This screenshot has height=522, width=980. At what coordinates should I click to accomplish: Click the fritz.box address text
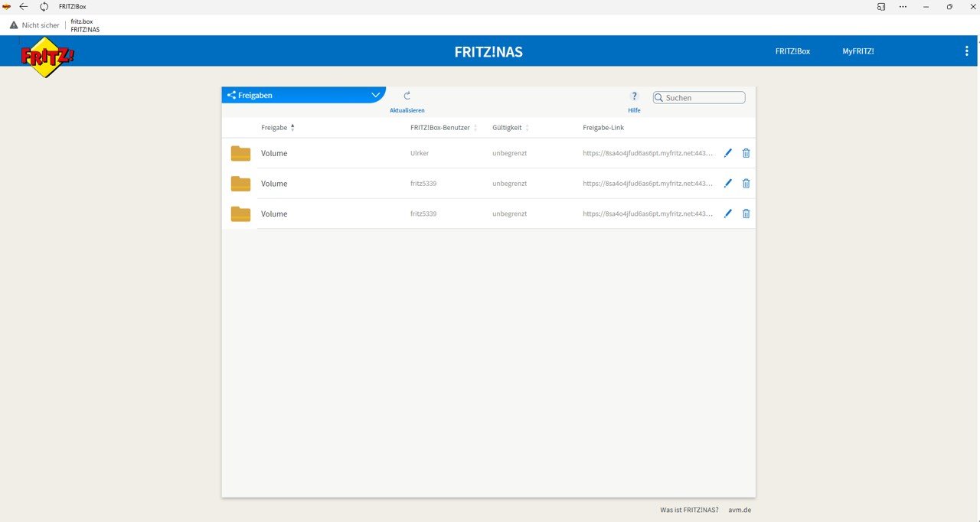pos(82,21)
